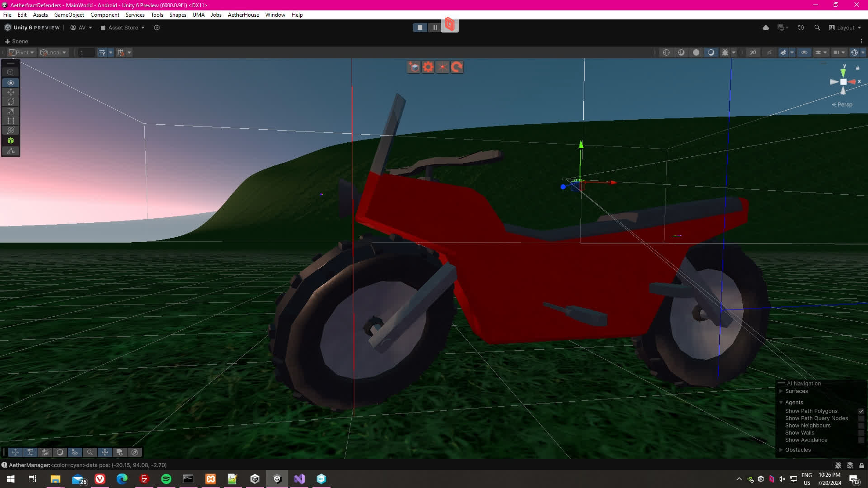This screenshot has width=868, height=488.
Task: Select the Scale tool
Action: click(11, 111)
